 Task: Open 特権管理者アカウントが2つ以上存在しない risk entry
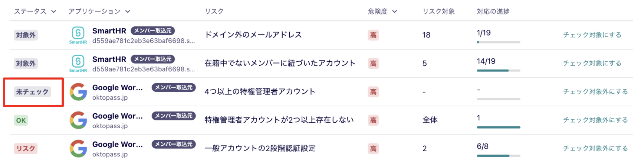[279, 120]
